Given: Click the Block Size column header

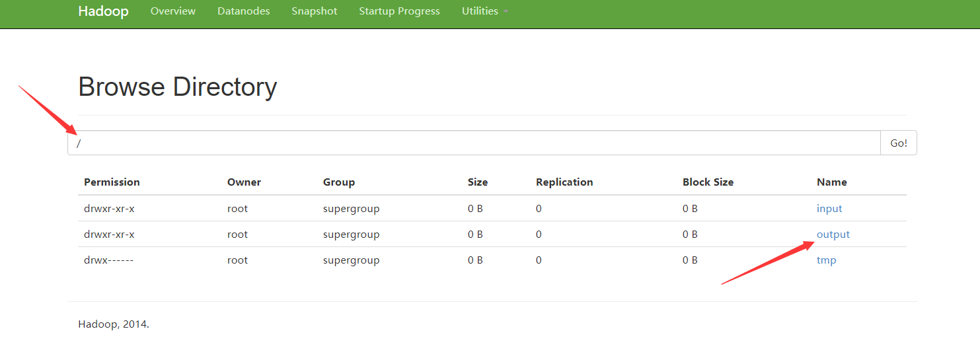Looking at the screenshot, I should pyautogui.click(x=708, y=182).
